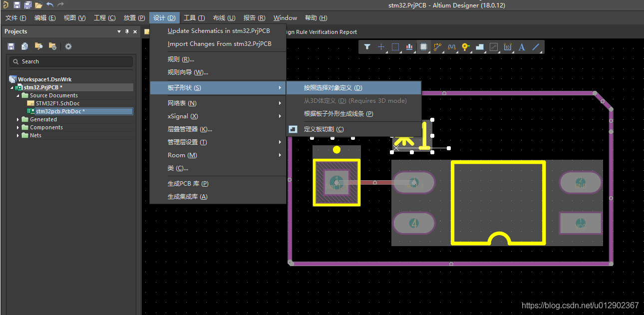Open Projects panel dropdown arrow
The width and height of the screenshot is (644, 315).
point(119,31)
